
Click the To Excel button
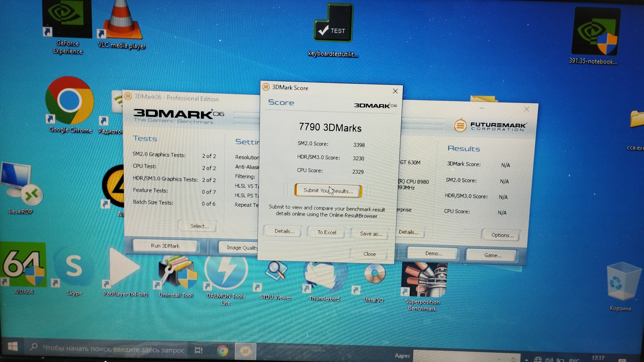(x=326, y=232)
